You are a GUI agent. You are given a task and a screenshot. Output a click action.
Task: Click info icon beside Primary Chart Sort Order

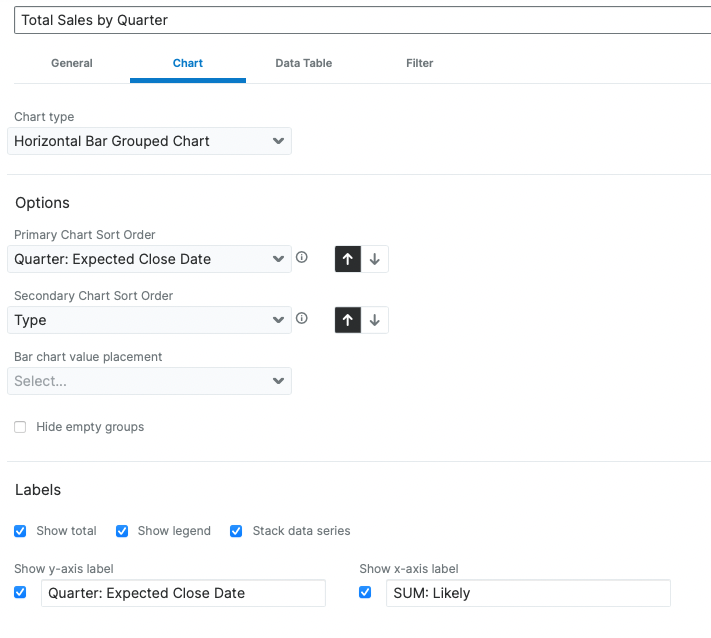pos(302,258)
